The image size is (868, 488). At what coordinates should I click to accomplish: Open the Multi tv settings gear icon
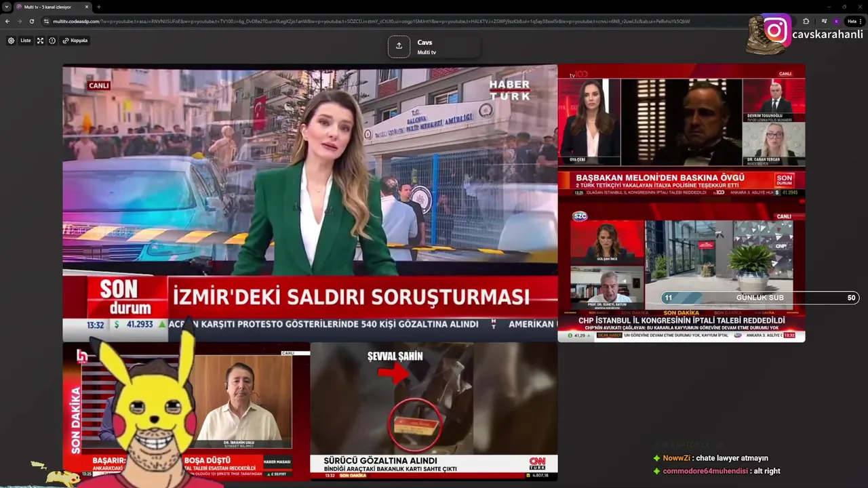[11, 41]
